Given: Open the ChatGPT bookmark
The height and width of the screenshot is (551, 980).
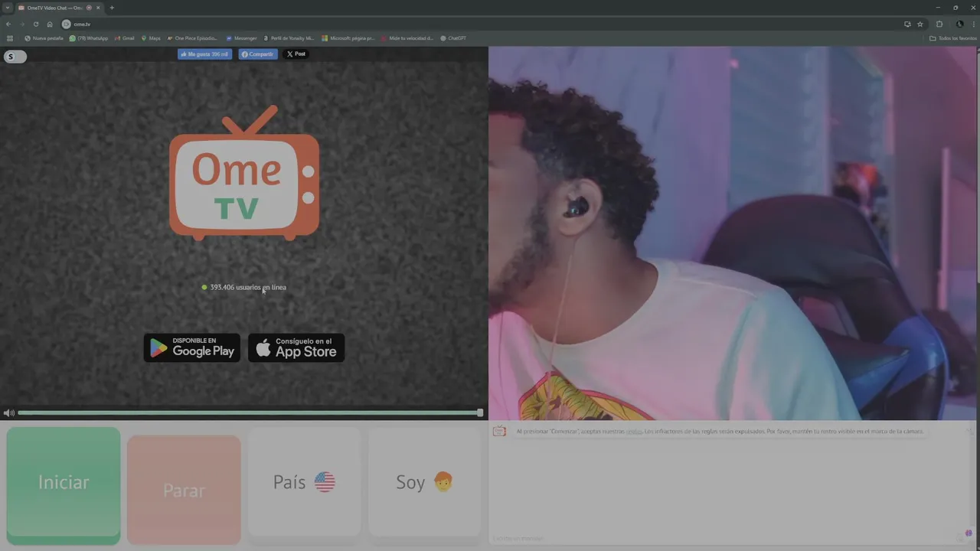Looking at the screenshot, I should [453, 38].
